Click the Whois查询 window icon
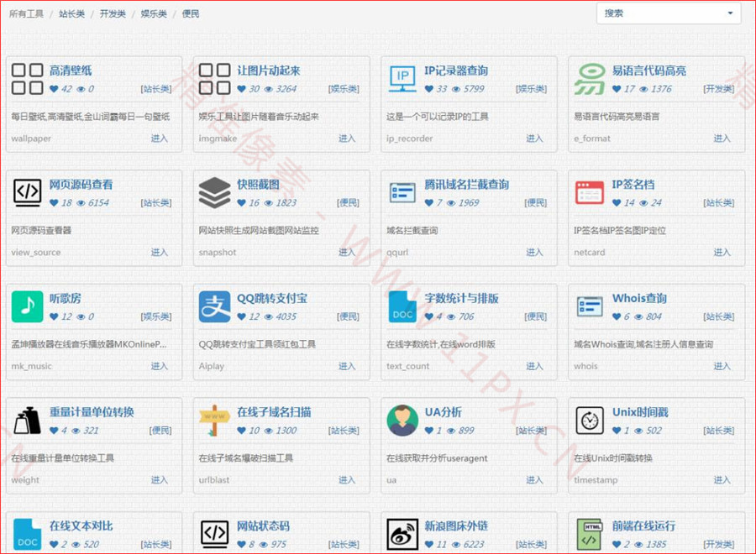756x554 pixels. tap(590, 306)
